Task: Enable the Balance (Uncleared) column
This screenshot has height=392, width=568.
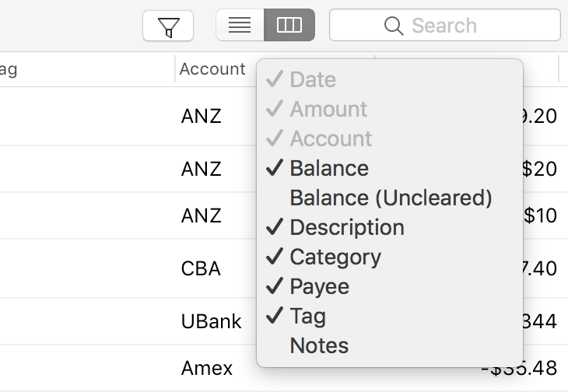Action: [x=390, y=198]
